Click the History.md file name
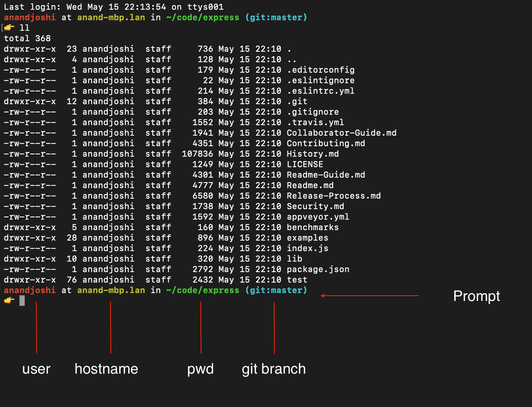532x407 pixels. pos(312,154)
